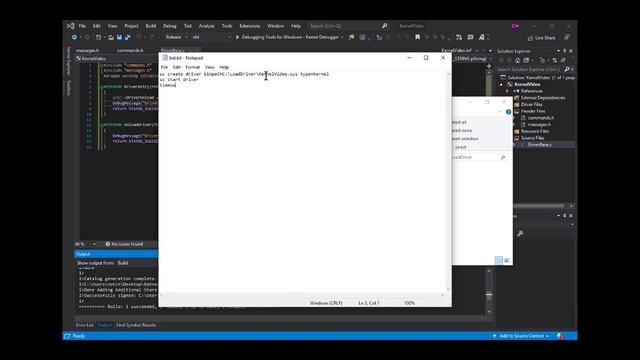
Task: Click the search magnifier icon in title bar
Action: point(384,26)
